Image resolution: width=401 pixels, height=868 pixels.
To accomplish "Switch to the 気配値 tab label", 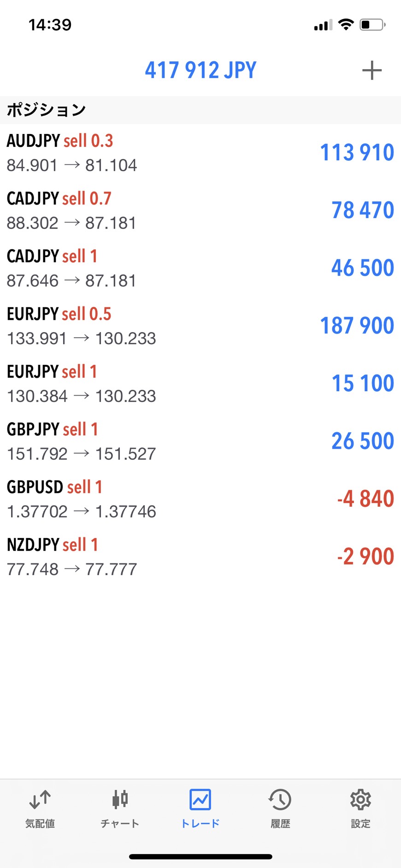I will pyautogui.click(x=40, y=824).
